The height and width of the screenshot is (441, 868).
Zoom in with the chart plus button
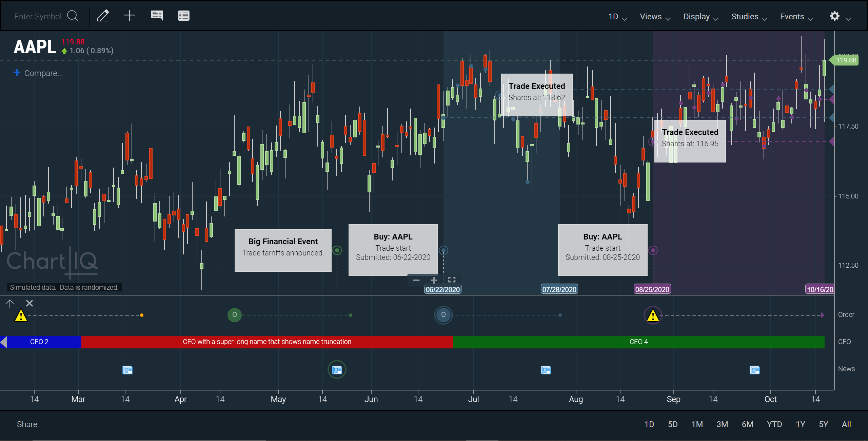pos(434,280)
